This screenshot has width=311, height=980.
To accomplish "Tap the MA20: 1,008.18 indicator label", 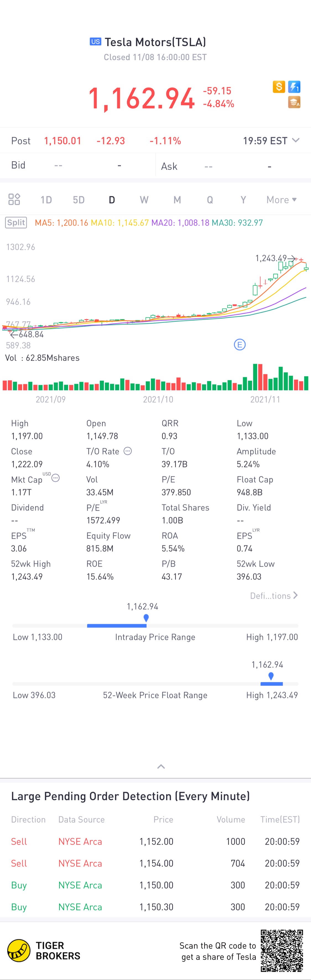I will click(x=180, y=223).
